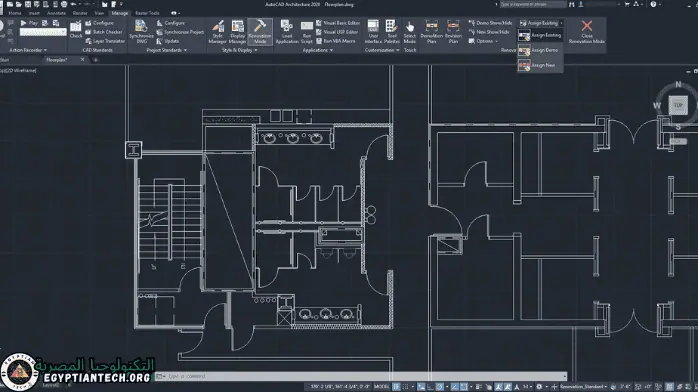Click Configure in Project Standards panel

(170, 23)
